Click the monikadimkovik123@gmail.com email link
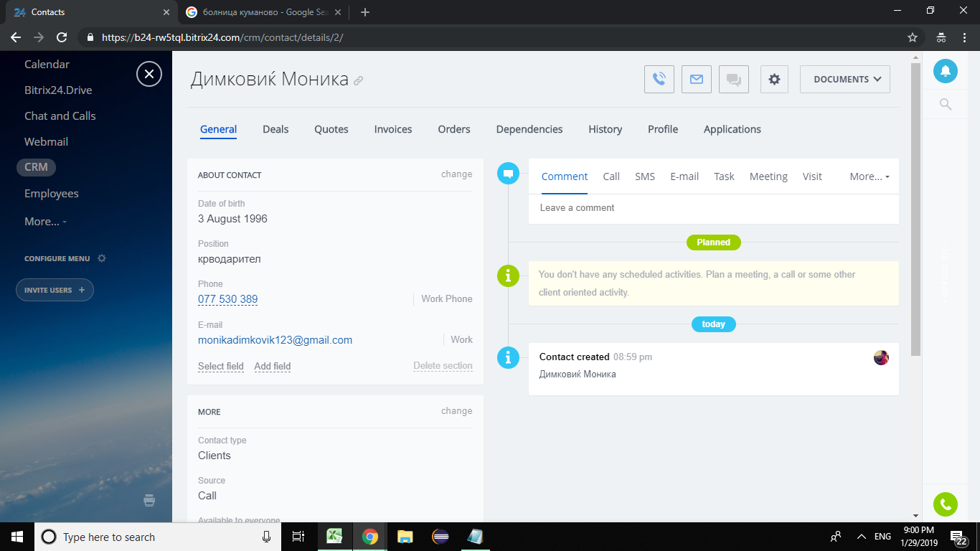Viewport: 980px width, 551px height. (x=275, y=340)
